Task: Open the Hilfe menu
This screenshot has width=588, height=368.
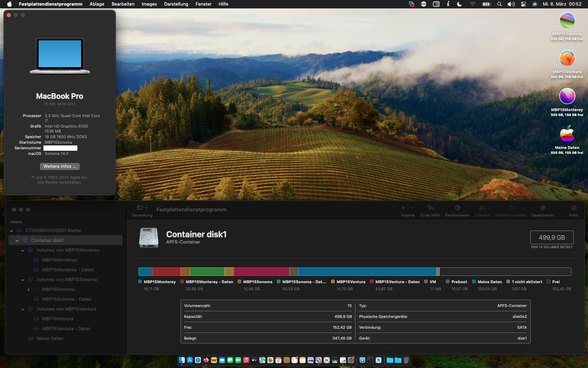Action: point(223,4)
